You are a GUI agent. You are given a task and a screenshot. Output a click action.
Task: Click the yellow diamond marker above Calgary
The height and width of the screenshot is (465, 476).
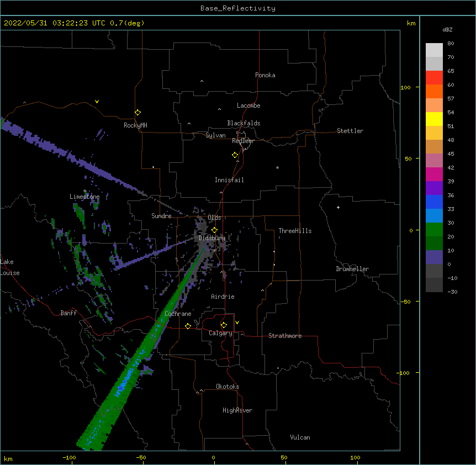coord(224,325)
